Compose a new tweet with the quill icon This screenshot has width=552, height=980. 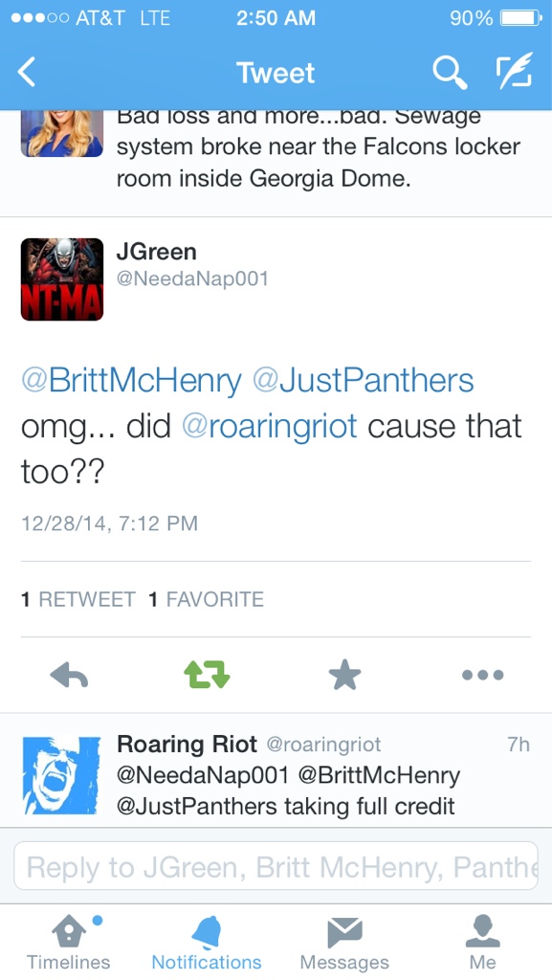click(x=514, y=70)
